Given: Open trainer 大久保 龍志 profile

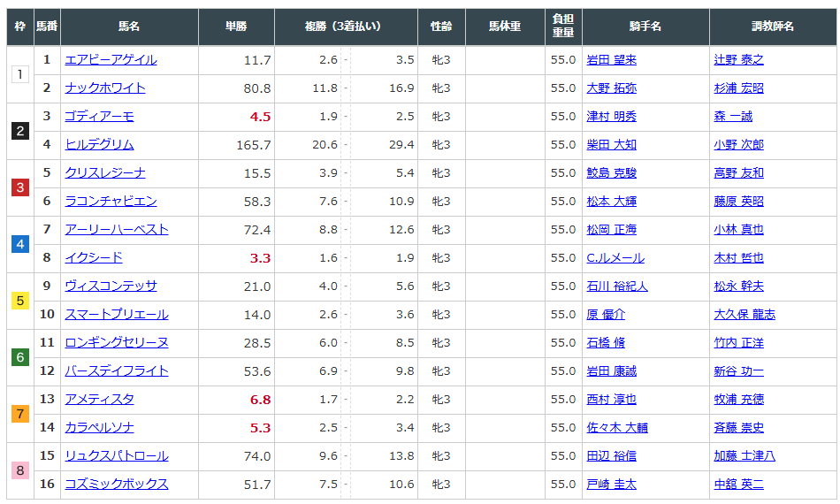Looking at the screenshot, I should click(745, 315).
